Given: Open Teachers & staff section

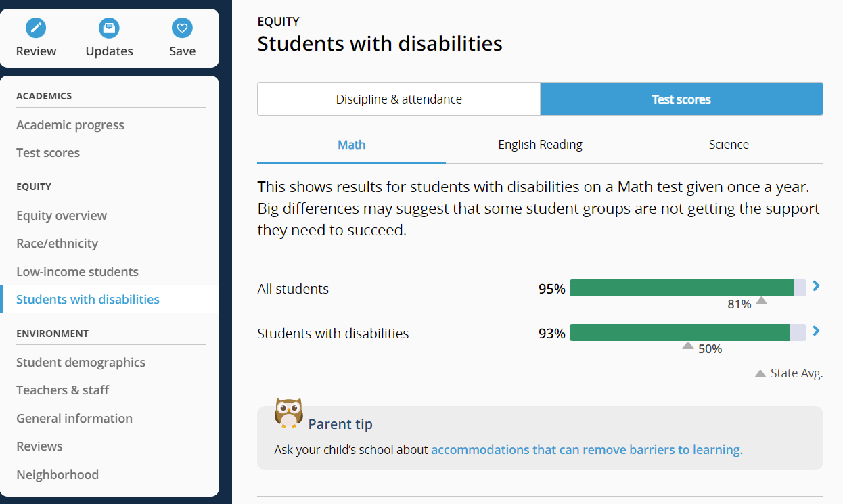Looking at the screenshot, I should (63, 390).
